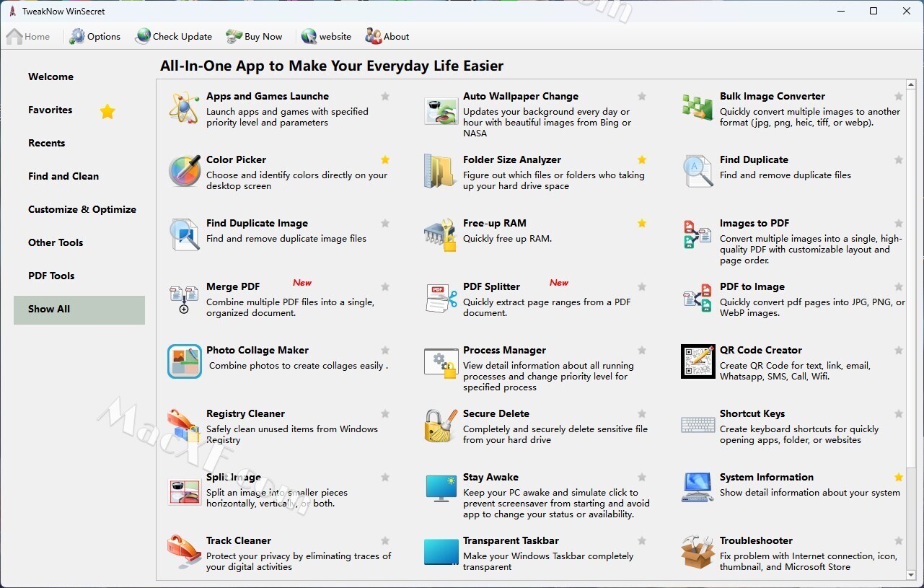This screenshot has height=588, width=924.
Task: Open the Track Cleaner title link
Action: [239, 540]
